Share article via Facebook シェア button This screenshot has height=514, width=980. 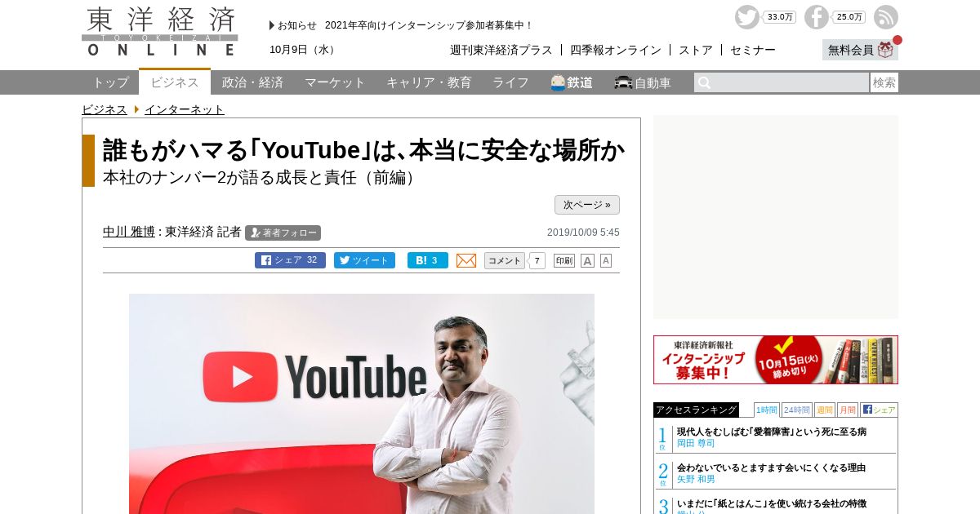290,260
